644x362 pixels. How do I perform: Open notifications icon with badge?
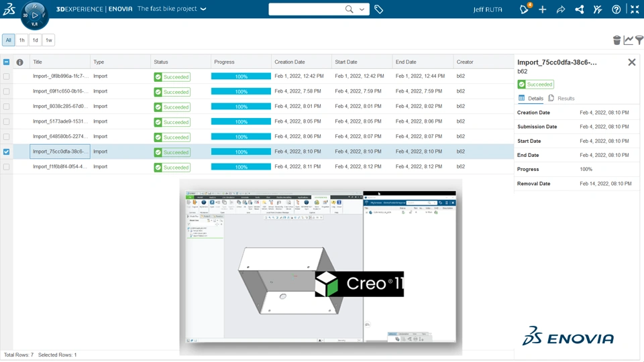click(525, 9)
